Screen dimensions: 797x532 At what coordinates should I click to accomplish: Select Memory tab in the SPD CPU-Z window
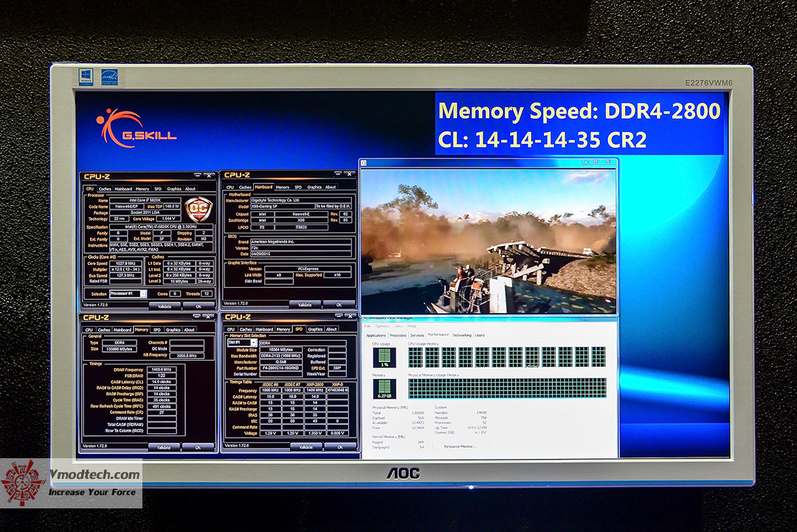coord(283,329)
